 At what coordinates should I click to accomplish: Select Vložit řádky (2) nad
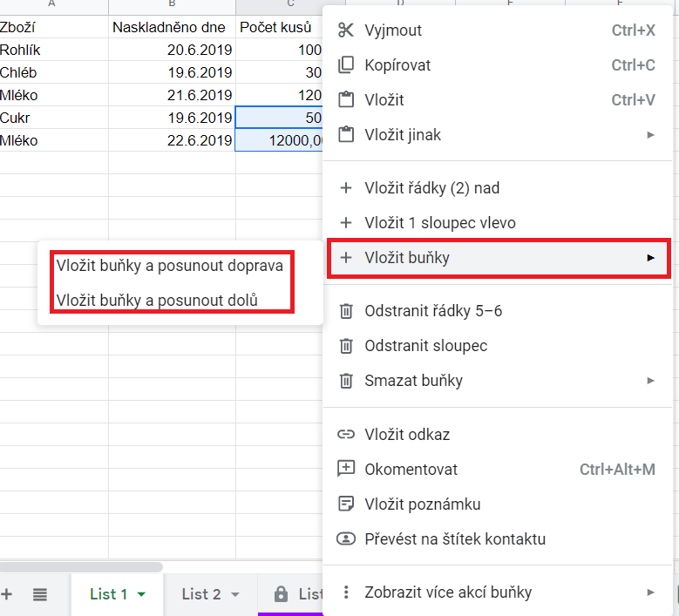click(432, 188)
